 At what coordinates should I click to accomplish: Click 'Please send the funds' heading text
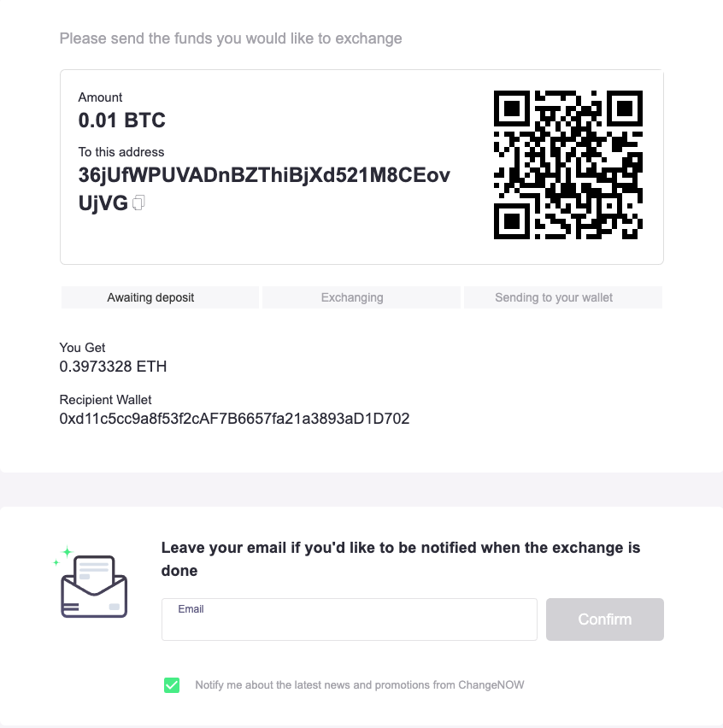point(231,38)
